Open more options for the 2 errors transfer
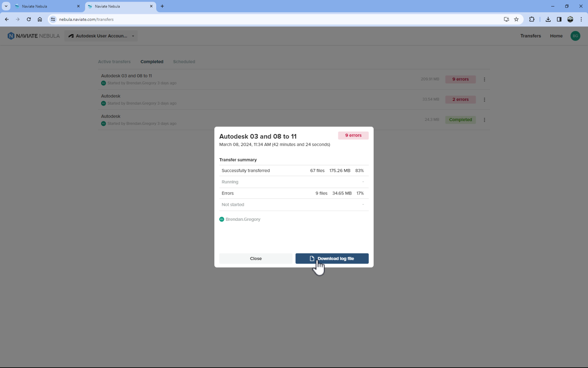Screen dimensions: 588x368 tap(484, 99)
